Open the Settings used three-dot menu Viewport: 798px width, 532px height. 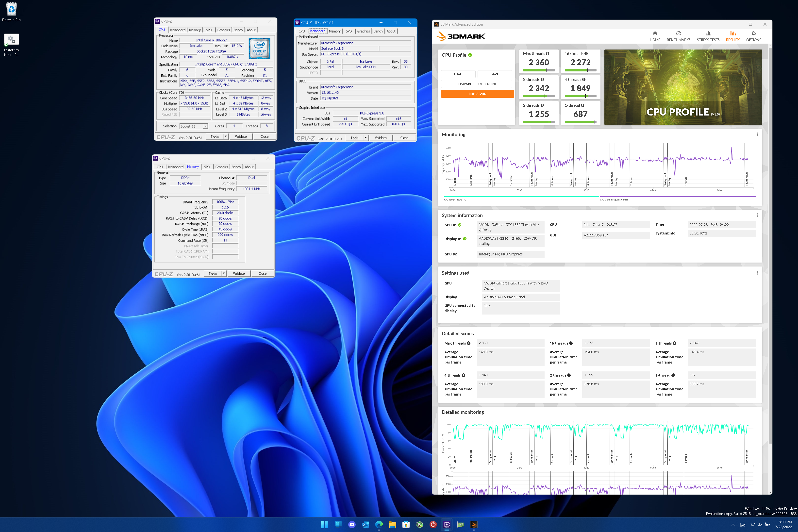[x=757, y=273]
